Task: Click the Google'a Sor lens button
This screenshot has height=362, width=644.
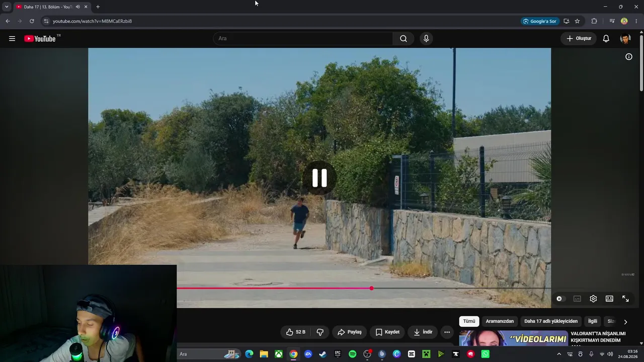Action: click(540, 21)
